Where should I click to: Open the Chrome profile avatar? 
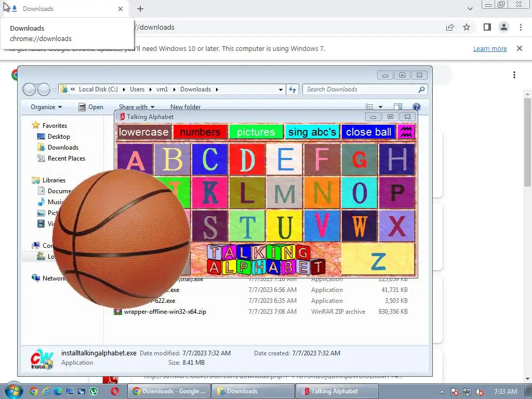click(504, 27)
